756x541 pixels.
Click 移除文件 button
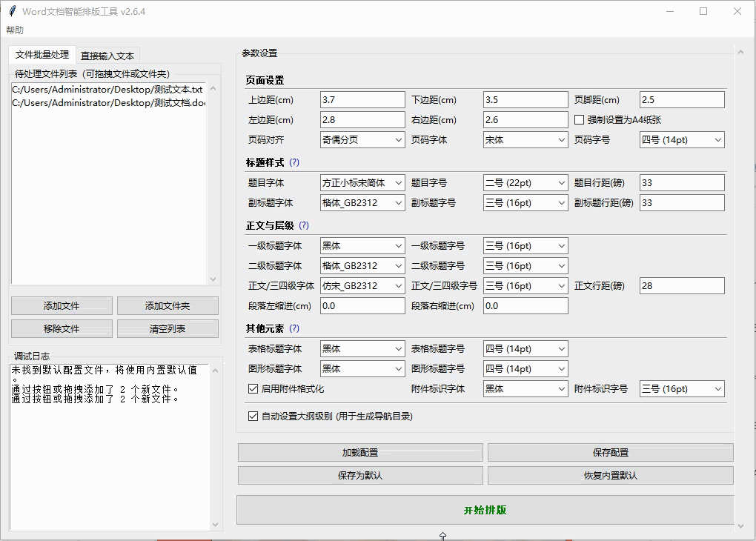pyautogui.click(x=62, y=329)
